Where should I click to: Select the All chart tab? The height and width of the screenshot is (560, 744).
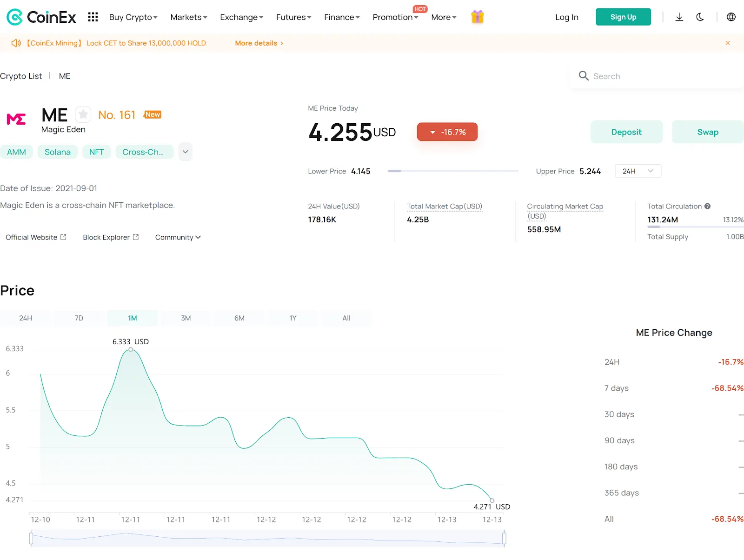pyautogui.click(x=346, y=318)
